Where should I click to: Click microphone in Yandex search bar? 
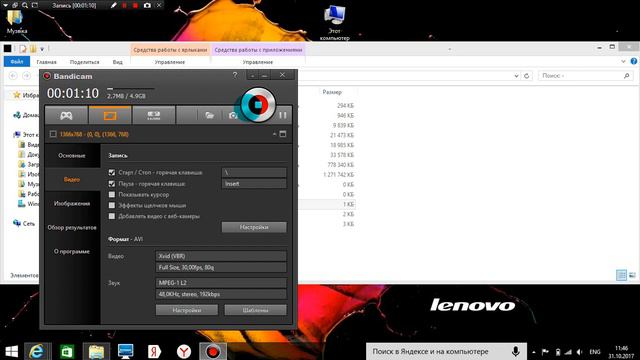tap(516, 351)
